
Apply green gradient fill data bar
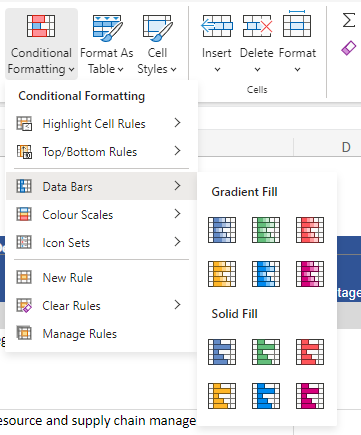click(266, 230)
